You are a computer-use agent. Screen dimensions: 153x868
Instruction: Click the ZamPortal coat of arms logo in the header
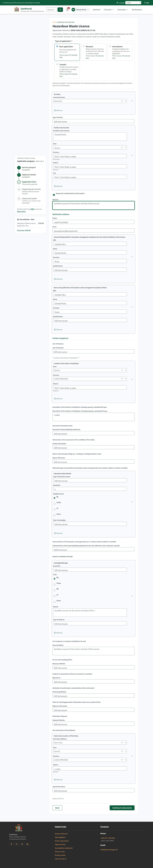[x=16, y=9]
